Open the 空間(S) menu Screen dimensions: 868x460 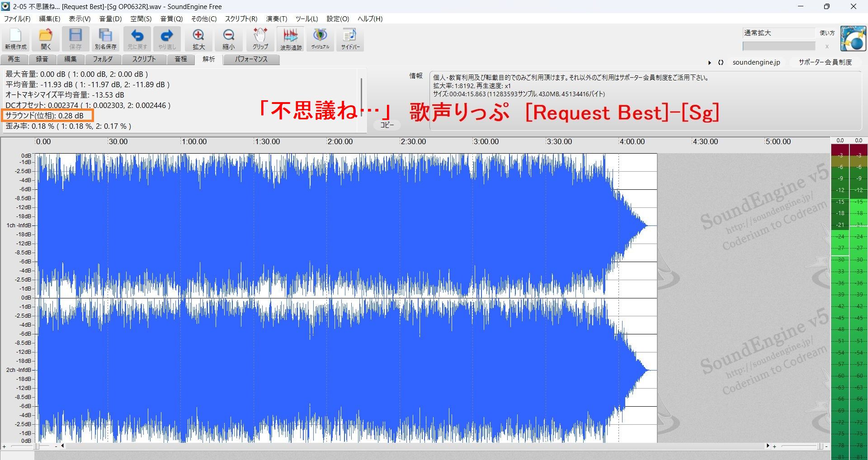(x=141, y=19)
